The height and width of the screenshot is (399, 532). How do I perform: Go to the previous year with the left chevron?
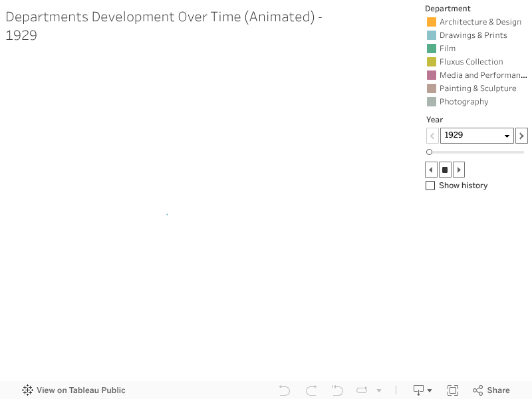click(x=432, y=136)
